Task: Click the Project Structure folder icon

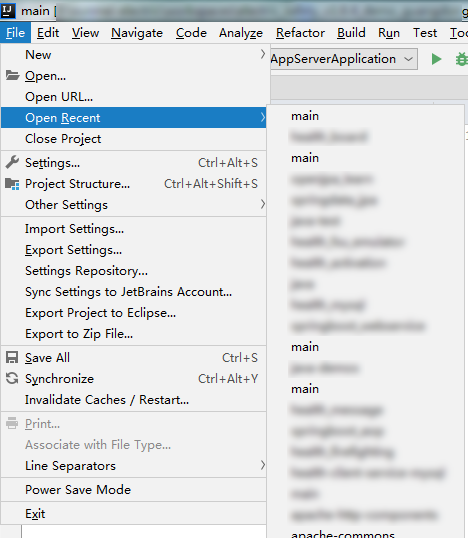Action: point(12,184)
